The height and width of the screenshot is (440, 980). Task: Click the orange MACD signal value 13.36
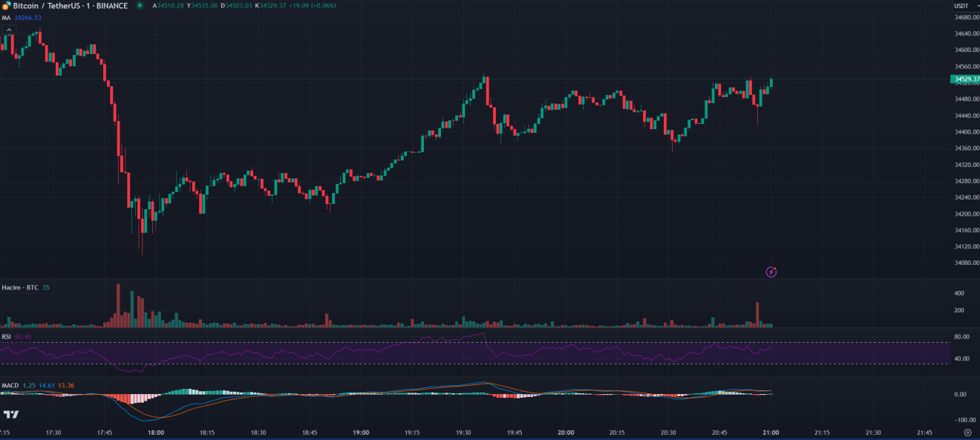coord(66,386)
